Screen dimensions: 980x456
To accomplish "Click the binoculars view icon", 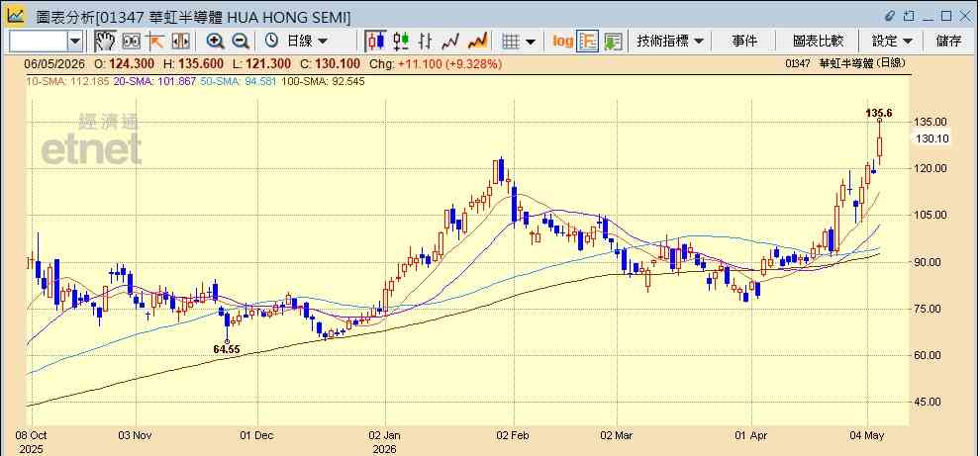I will click(131, 42).
